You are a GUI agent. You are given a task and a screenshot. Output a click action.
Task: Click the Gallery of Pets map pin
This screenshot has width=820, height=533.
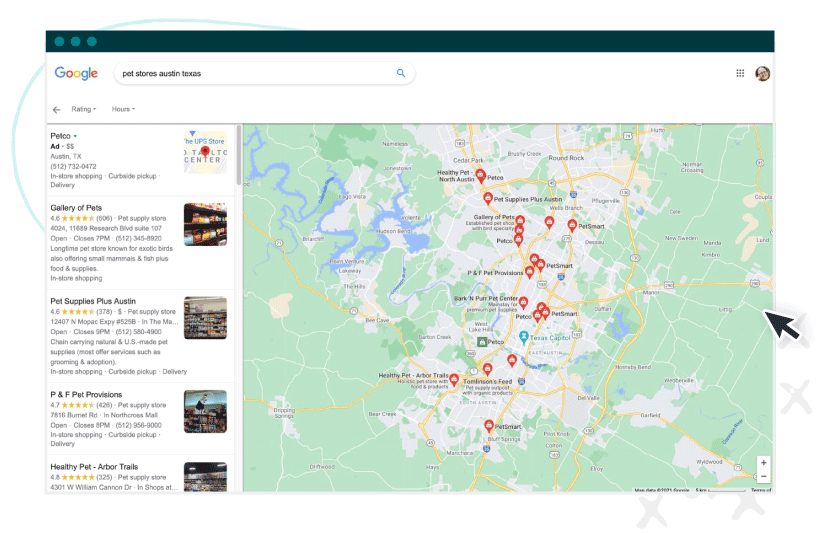coord(520,220)
